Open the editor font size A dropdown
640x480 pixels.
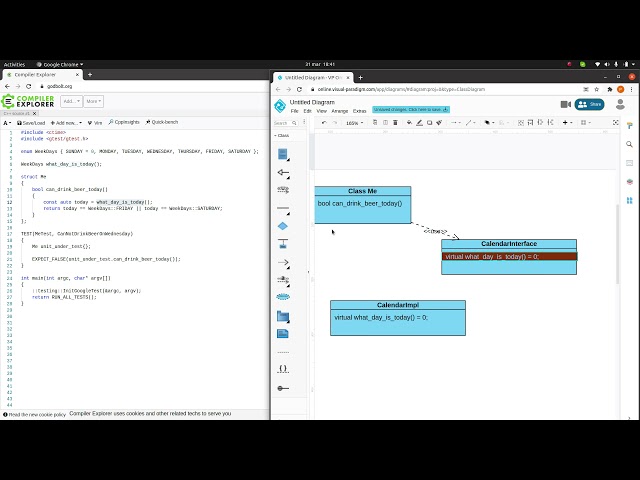(x=7, y=123)
